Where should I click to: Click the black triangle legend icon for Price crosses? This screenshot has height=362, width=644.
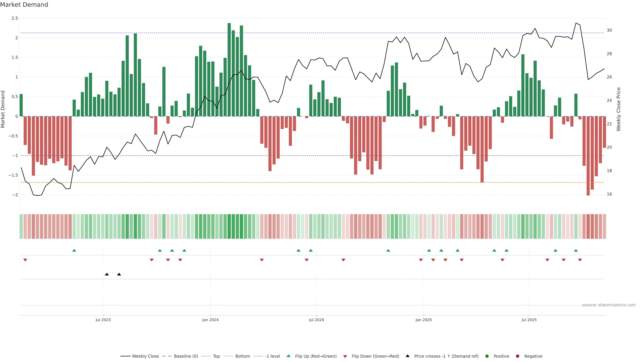(408, 356)
